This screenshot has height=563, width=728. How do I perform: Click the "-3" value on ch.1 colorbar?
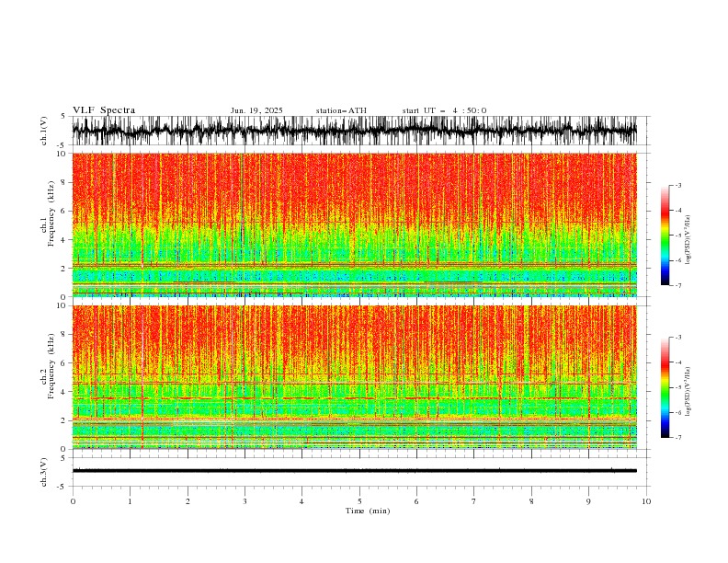[x=678, y=186]
